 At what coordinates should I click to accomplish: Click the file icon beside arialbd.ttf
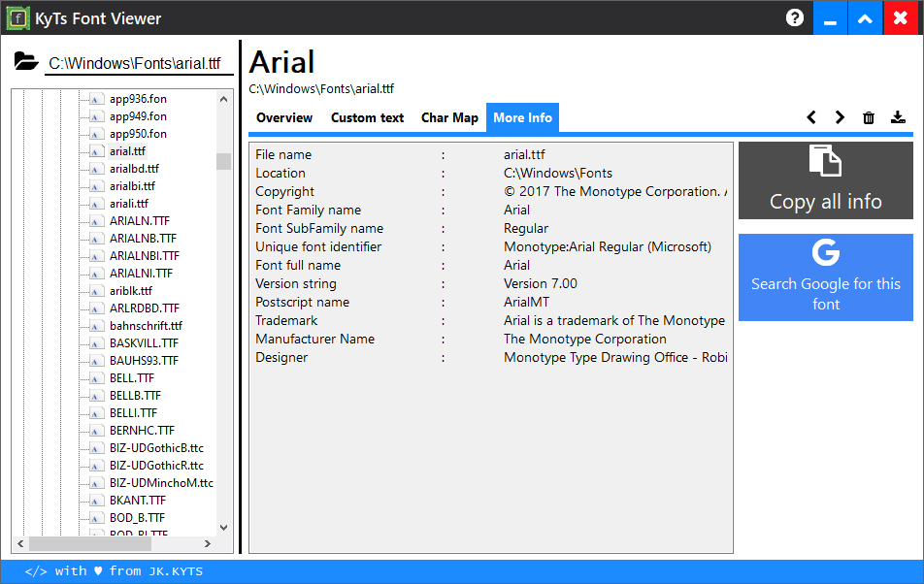coord(97,169)
